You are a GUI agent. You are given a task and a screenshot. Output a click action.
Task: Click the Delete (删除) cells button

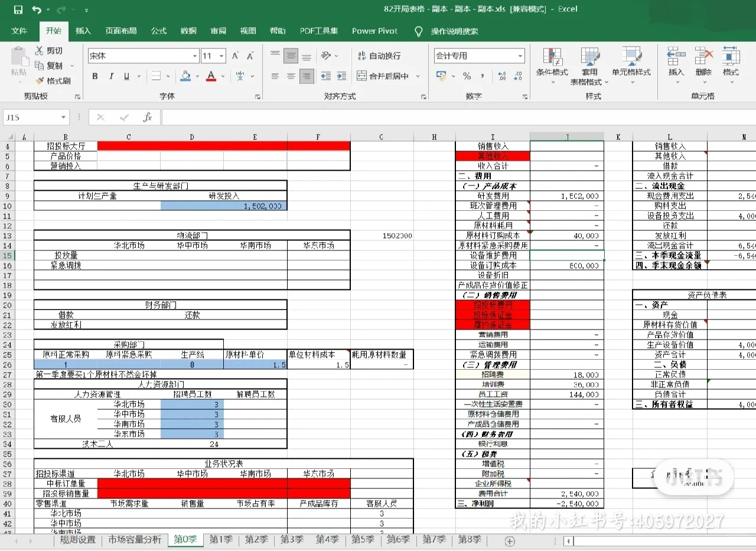[703, 65]
